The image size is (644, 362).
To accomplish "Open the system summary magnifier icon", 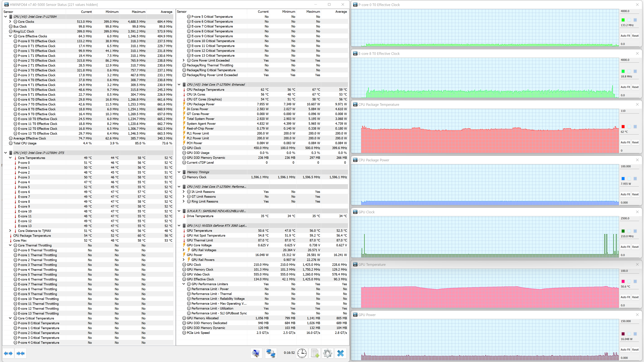I will 256,353.
